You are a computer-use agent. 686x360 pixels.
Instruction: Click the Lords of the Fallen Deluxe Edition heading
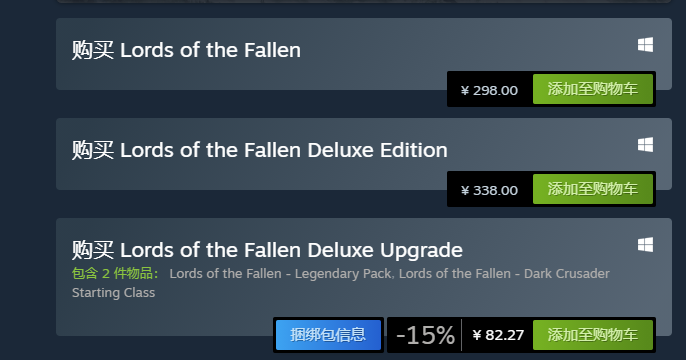pos(260,150)
